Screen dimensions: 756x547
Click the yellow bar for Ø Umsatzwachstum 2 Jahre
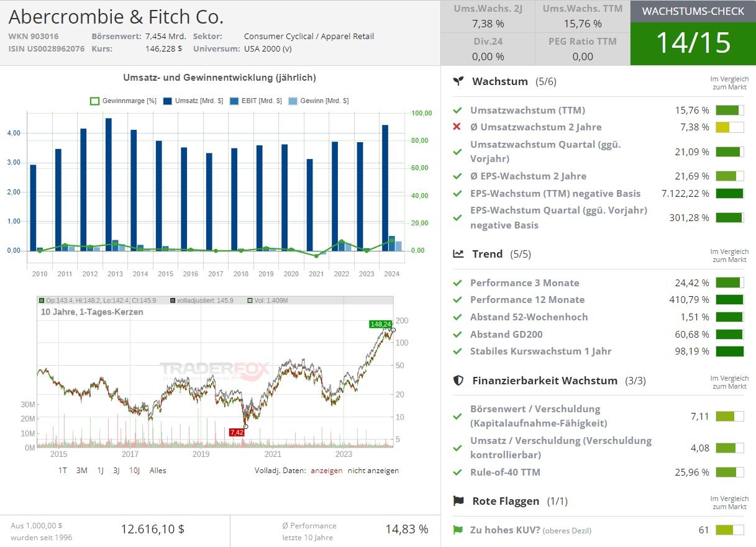point(729,127)
